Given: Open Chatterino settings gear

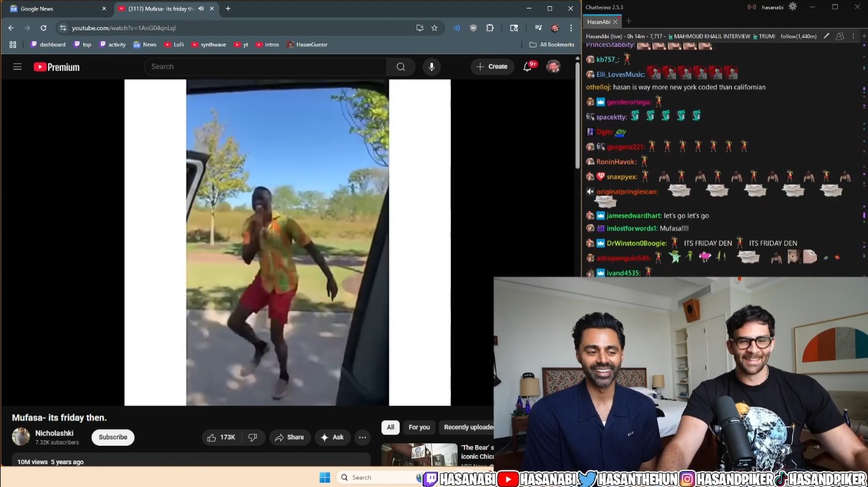Looking at the screenshot, I should point(793,7).
